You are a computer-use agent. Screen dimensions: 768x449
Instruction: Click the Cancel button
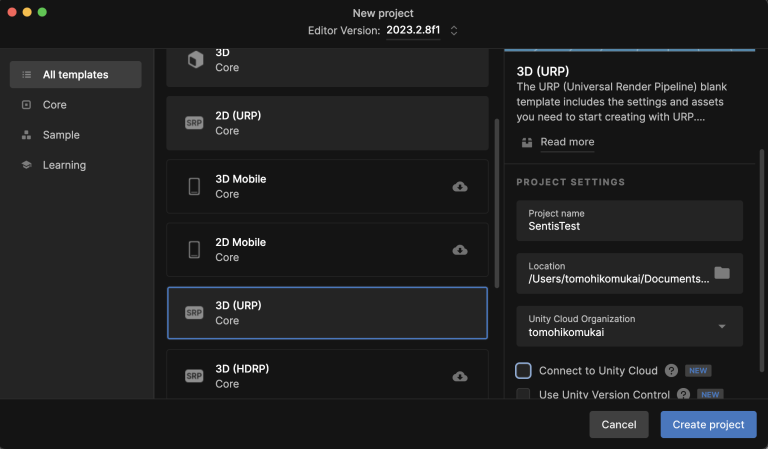click(619, 424)
